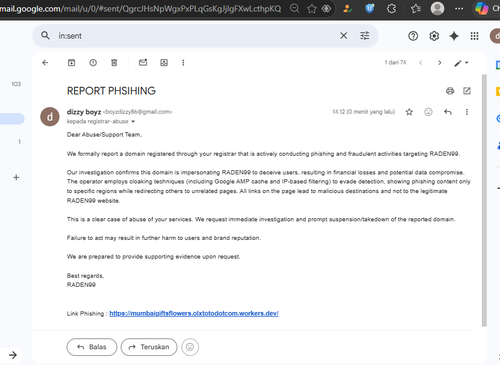Star the email from dizzy boyz
Screen dimensions: 500x365
pos(409,112)
